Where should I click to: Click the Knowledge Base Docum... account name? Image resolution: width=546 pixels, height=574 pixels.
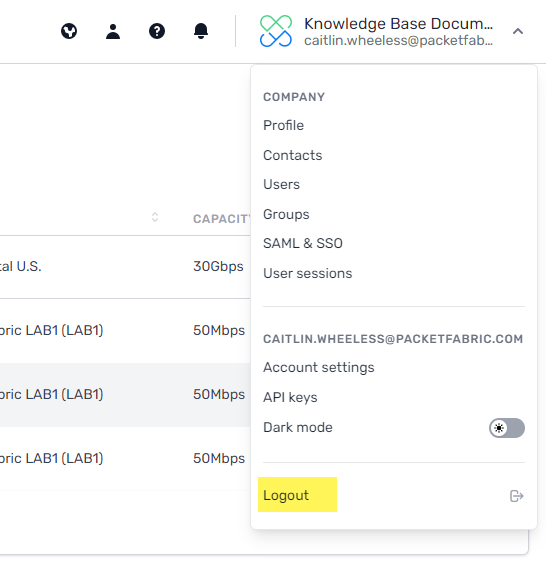tap(398, 24)
